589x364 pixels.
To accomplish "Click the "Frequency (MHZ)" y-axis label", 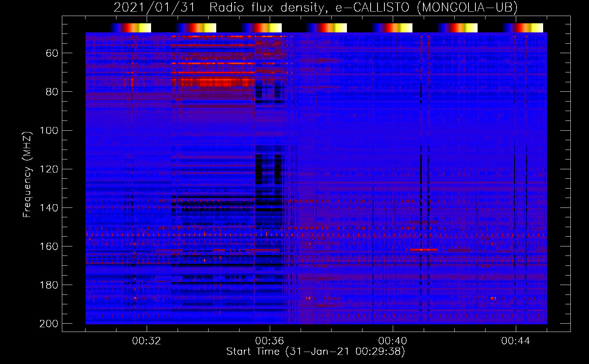I will pos(27,174).
